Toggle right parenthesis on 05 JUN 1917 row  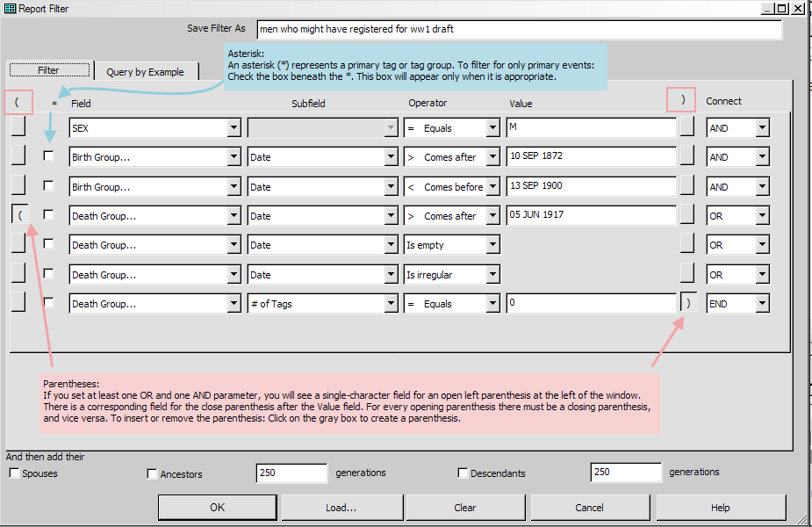pyautogui.click(x=687, y=214)
